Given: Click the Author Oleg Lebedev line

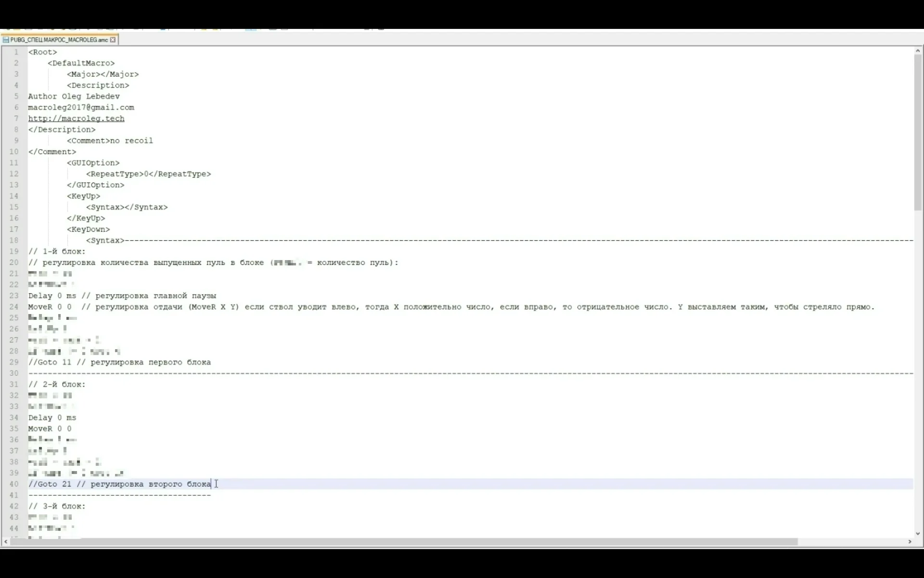Looking at the screenshot, I should [x=74, y=96].
